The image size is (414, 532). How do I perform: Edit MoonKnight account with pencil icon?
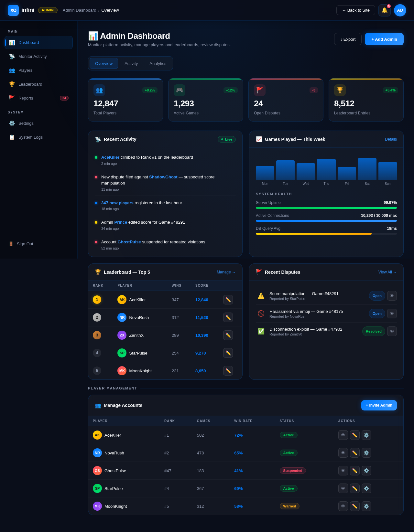click(x=355, y=506)
